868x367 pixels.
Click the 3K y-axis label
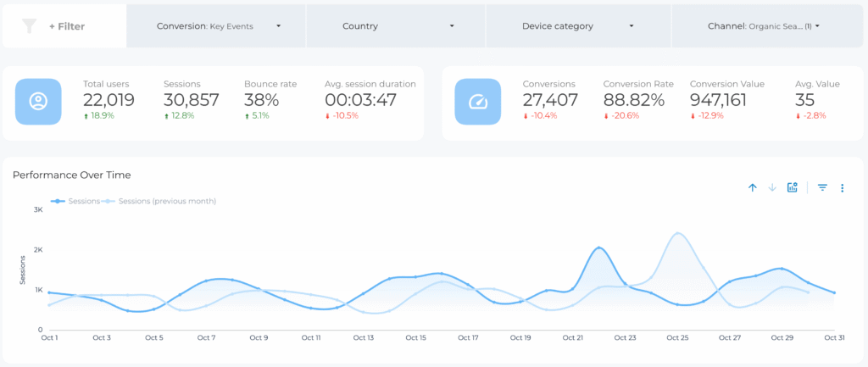[x=38, y=209]
